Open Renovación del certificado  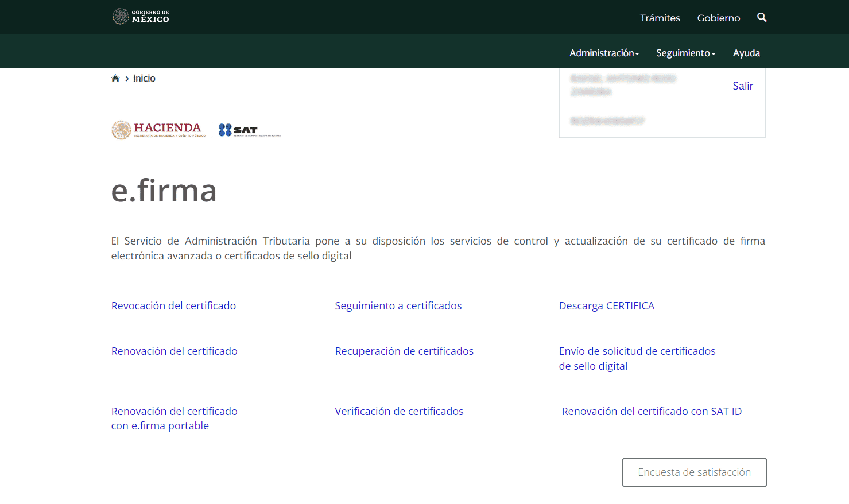[x=174, y=351]
